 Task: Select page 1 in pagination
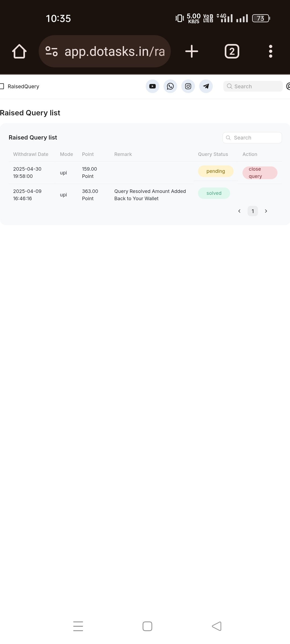[x=253, y=211]
